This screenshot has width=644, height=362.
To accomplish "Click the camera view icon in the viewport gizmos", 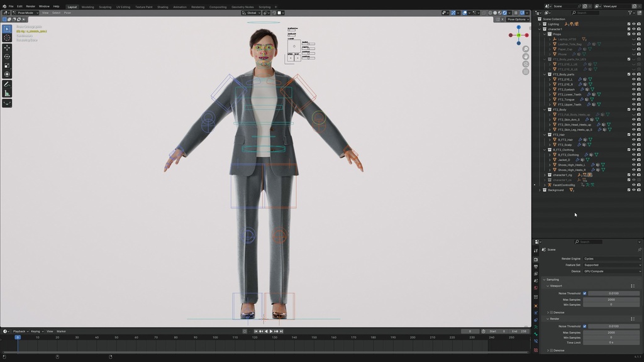I will [526, 64].
